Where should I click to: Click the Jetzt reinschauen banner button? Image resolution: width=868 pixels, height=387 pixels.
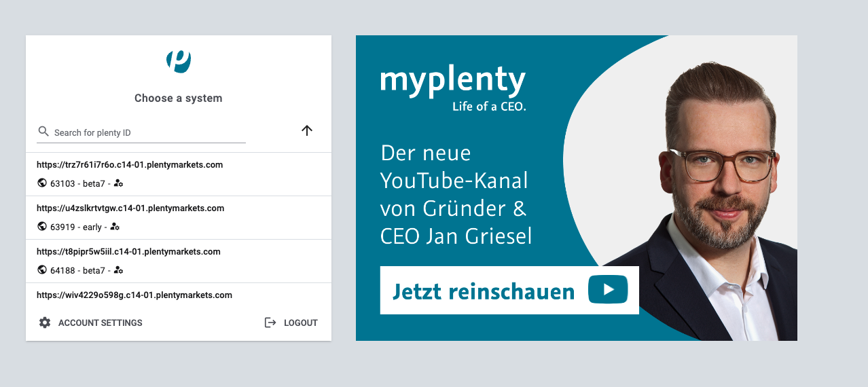click(509, 291)
